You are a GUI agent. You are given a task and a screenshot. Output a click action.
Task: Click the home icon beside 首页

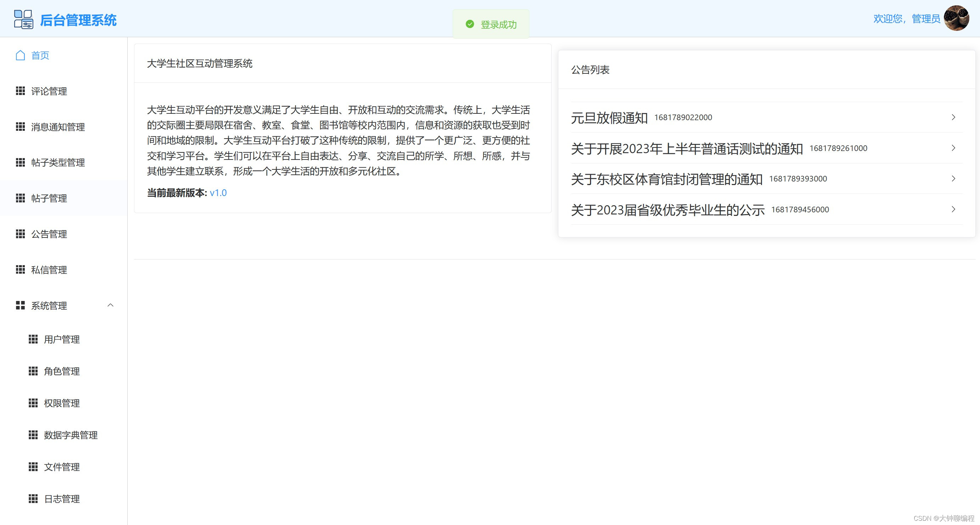pos(21,56)
